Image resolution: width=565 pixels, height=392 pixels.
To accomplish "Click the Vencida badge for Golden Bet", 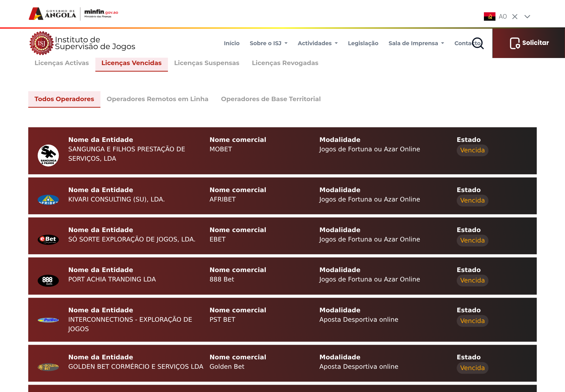I will (472, 368).
